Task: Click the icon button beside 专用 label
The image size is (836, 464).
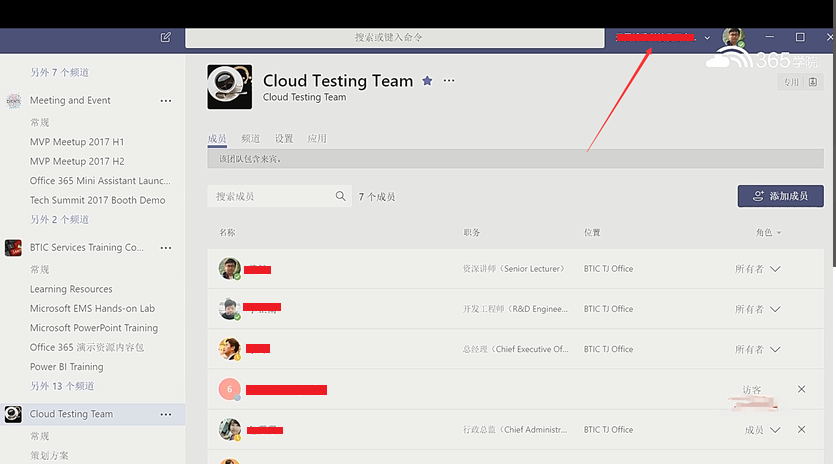Action: tap(813, 82)
